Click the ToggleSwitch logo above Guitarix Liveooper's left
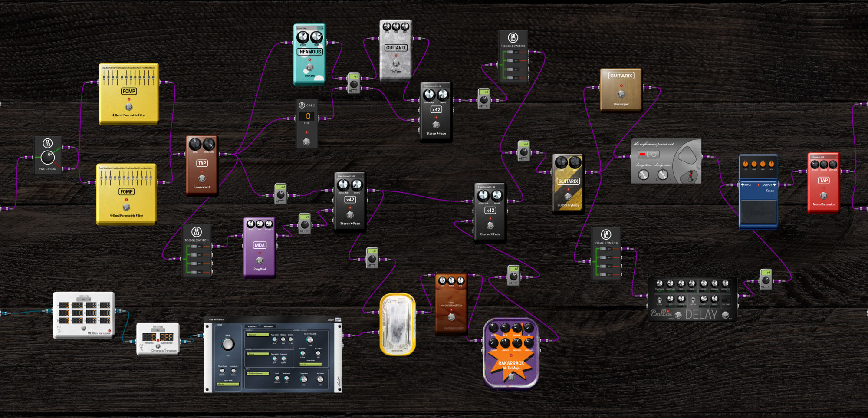 pos(513,38)
